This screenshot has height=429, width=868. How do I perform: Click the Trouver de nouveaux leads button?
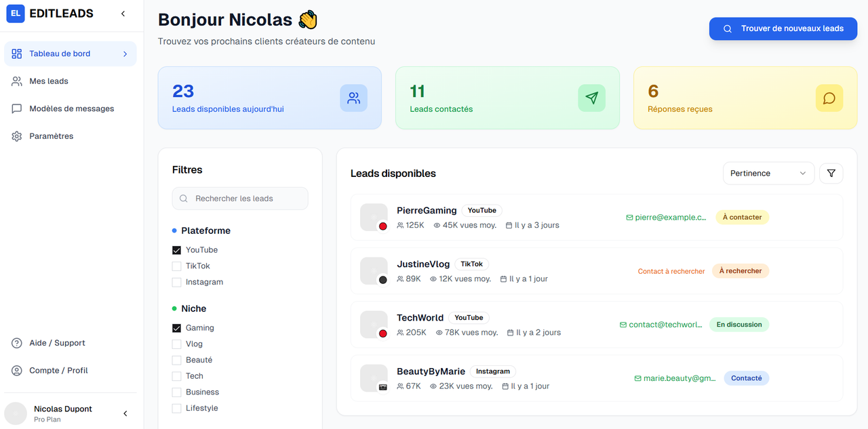(783, 28)
